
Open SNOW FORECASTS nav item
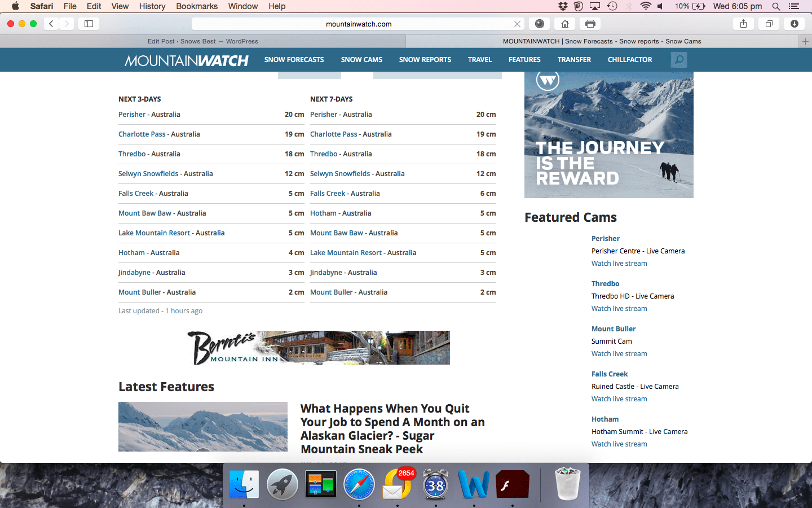[x=294, y=60]
